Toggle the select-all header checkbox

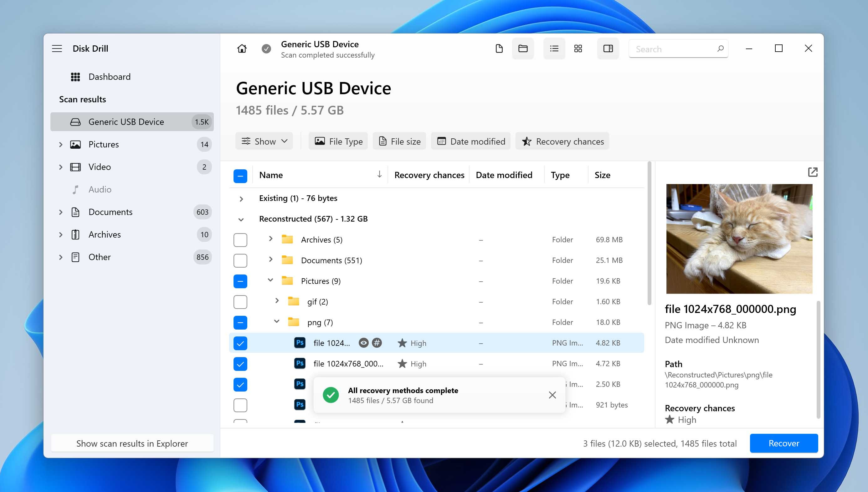240,176
